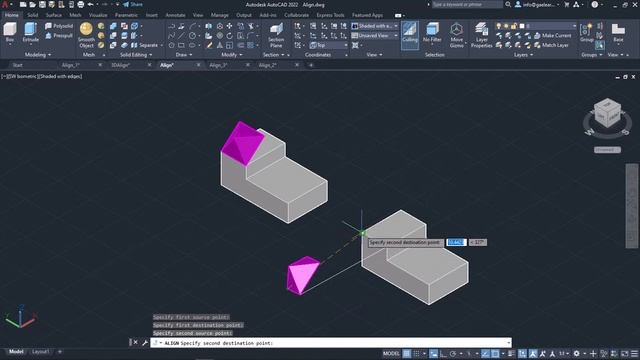
Task: Click Separate in Solid Editing
Action: pos(145,45)
